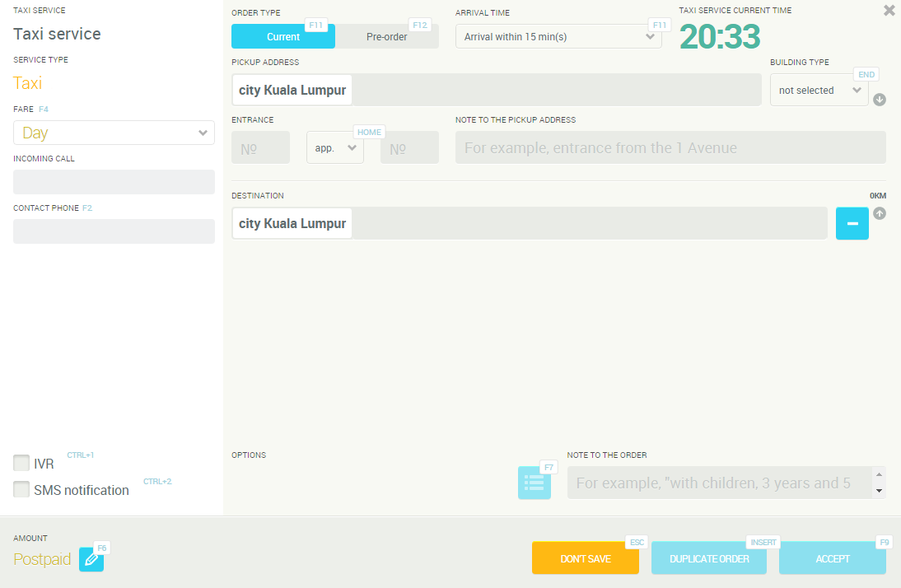Toggle the SMS notification checkbox

click(22, 489)
